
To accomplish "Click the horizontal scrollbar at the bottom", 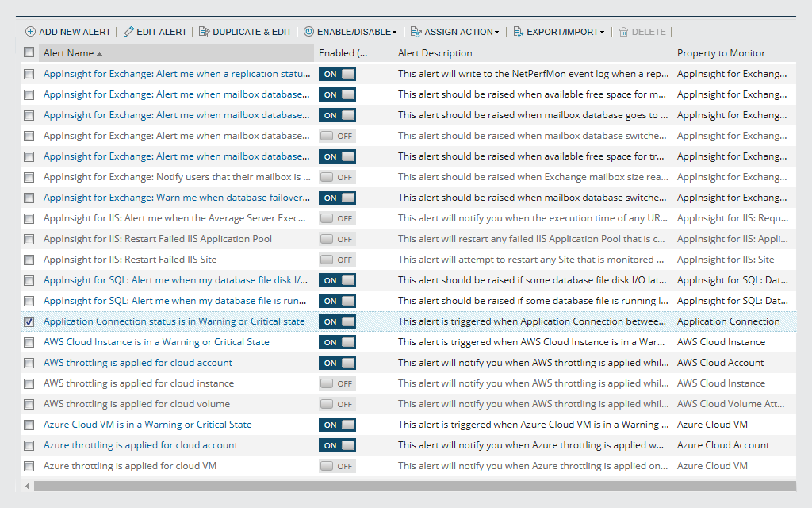I will tap(412, 486).
